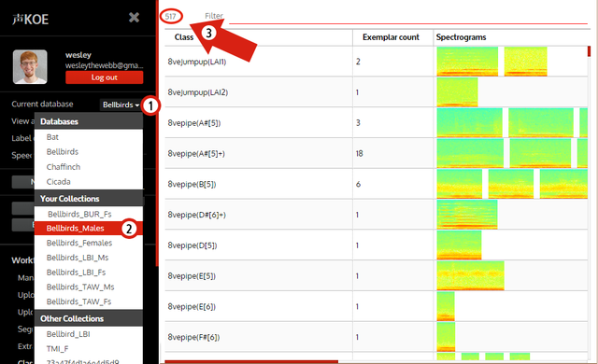Click the table's vertical scrollbar thumb
598x364 pixels.
589,51
